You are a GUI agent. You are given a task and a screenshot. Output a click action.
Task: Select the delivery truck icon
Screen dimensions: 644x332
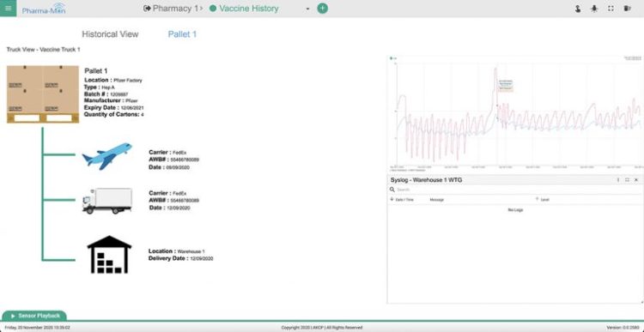(107, 201)
